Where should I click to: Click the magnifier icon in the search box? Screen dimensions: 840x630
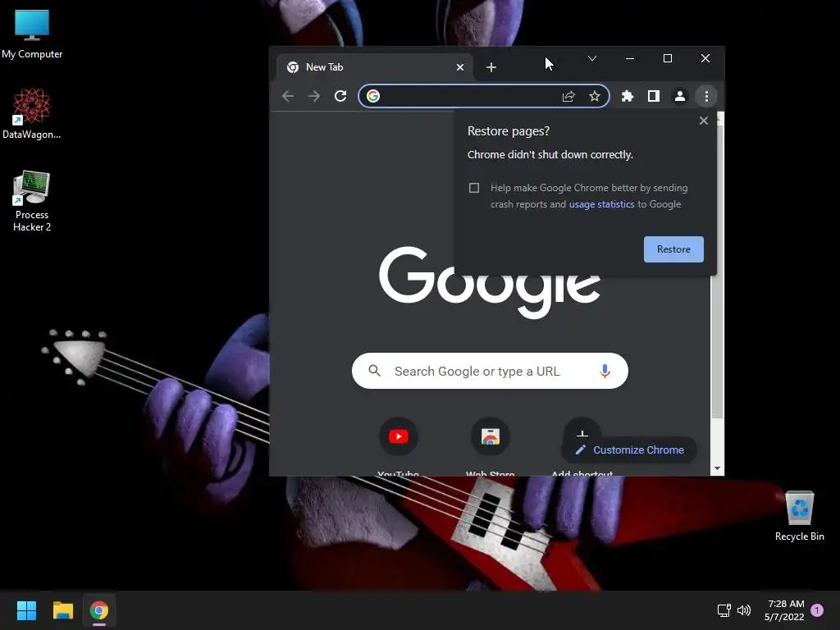tap(374, 371)
